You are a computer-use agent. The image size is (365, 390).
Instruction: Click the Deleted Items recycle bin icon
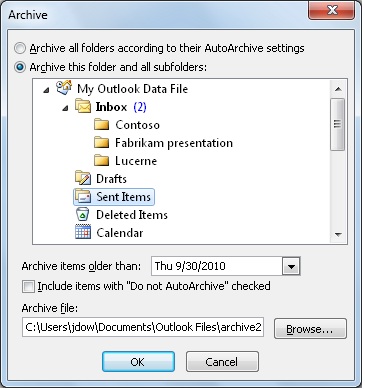(x=82, y=214)
